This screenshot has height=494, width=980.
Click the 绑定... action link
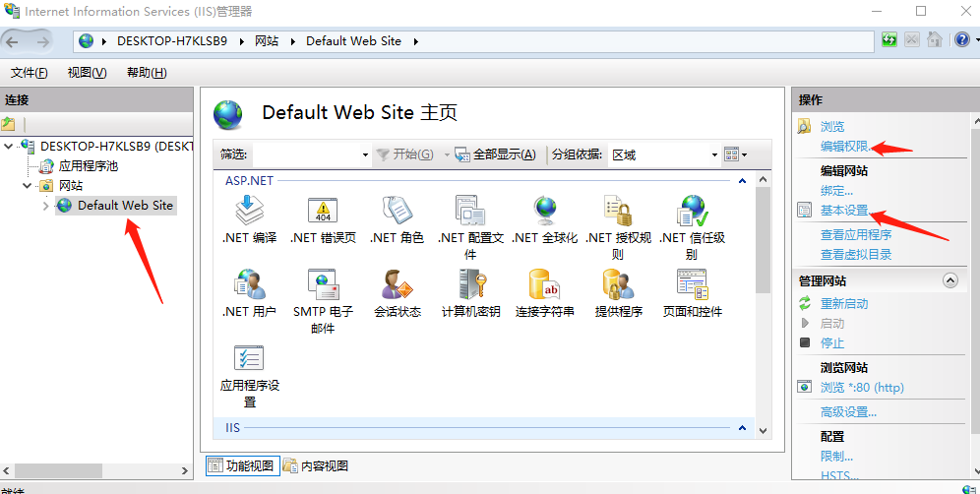click(836, 191)
